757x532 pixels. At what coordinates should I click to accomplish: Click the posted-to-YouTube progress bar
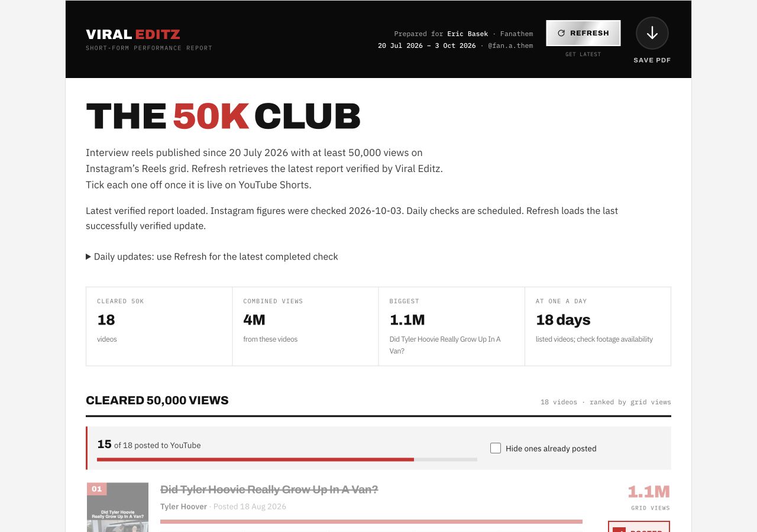[287, 459]
